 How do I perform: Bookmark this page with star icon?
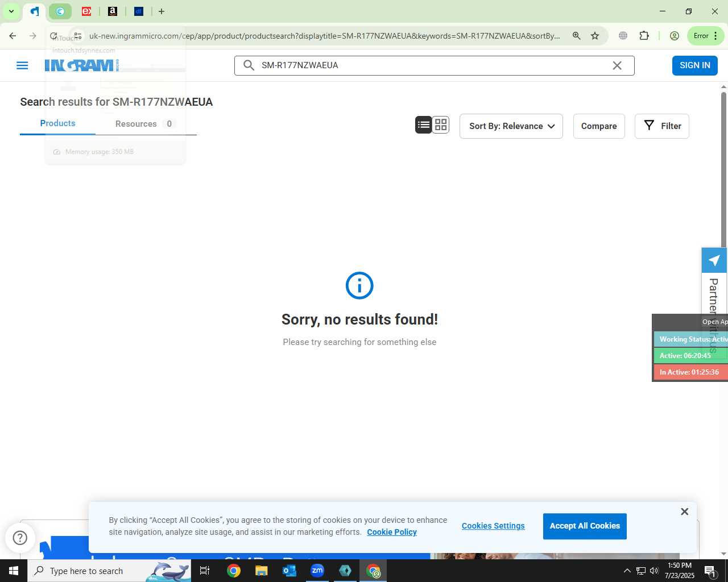click(595, 36)
